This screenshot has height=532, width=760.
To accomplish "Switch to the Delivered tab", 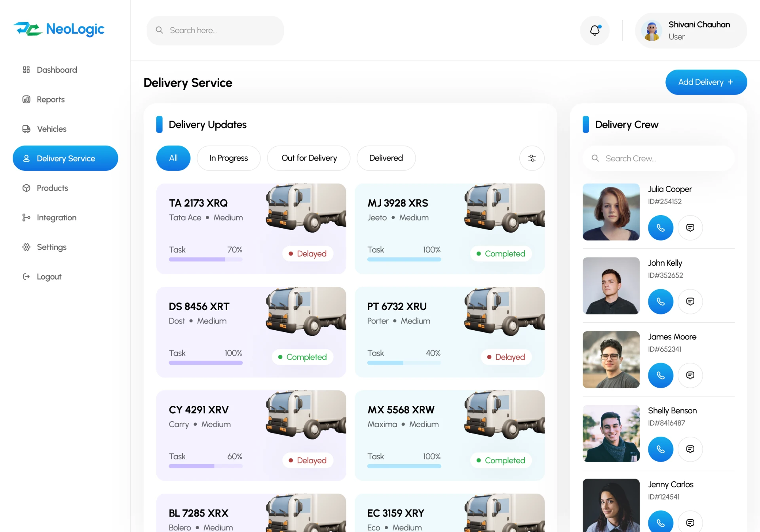I will click(386, 158).
